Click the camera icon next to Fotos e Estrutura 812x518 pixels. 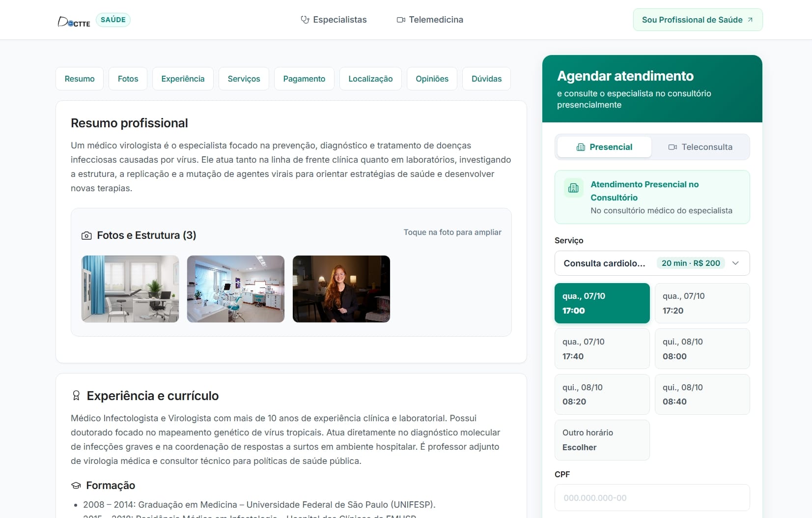pos(86,235)
